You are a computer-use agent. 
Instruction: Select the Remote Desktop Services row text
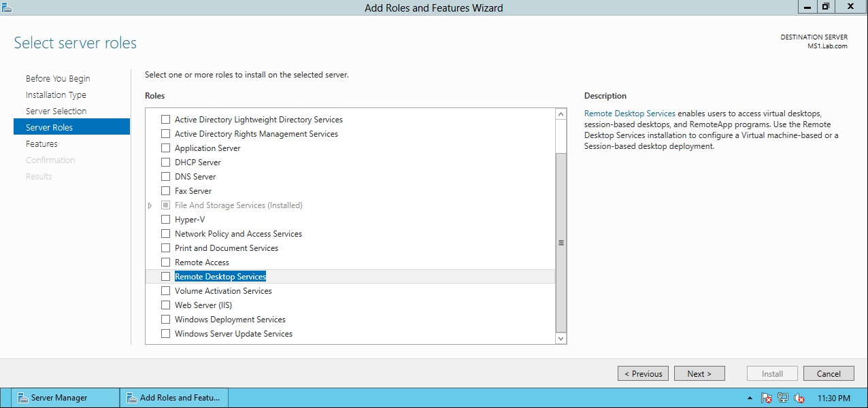click(x=220, y=277)
